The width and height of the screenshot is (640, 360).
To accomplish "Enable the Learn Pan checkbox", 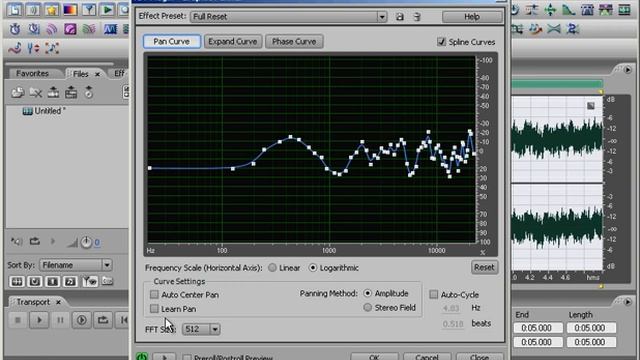I will 154,309.
